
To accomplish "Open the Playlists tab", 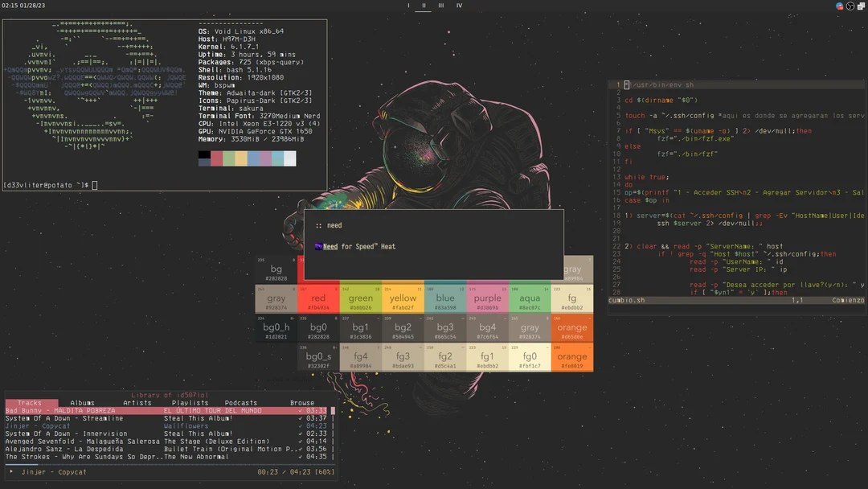I will (191, 402).
